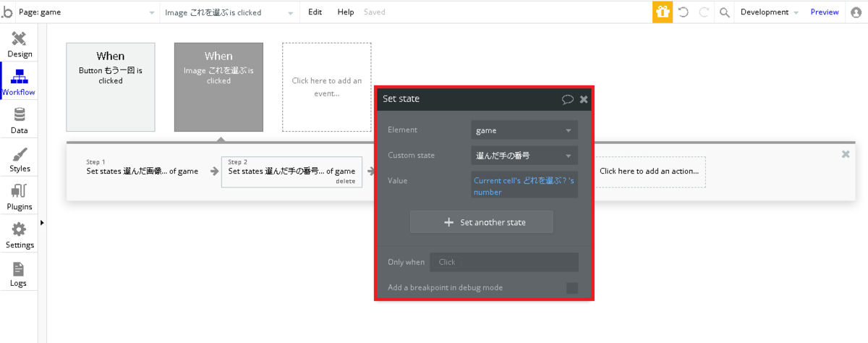Viewport: 868px width, 343px height.
Task: Click the undo arrow icon
Action: tap(684, 12)
